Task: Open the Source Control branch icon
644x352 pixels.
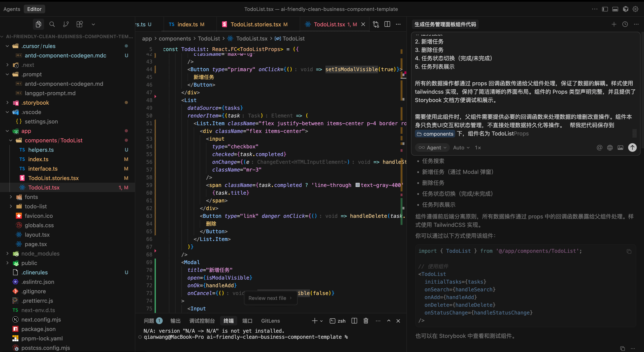Action: [x=66, y=24]
